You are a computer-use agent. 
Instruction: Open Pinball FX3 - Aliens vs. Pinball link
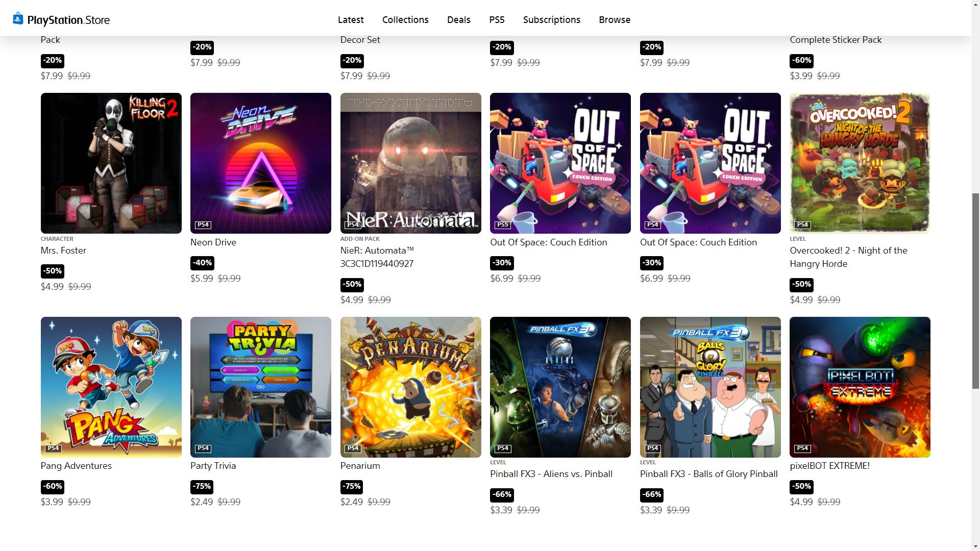point(551,474)
